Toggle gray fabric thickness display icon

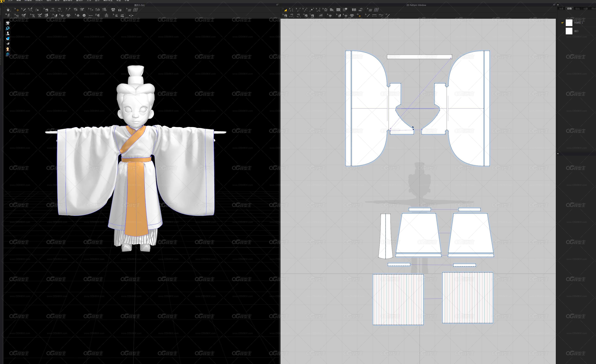pos(8,44)
